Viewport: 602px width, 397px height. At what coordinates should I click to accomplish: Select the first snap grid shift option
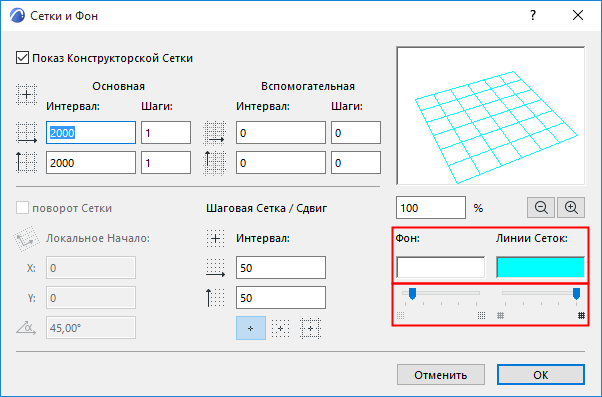click(251, 328)
